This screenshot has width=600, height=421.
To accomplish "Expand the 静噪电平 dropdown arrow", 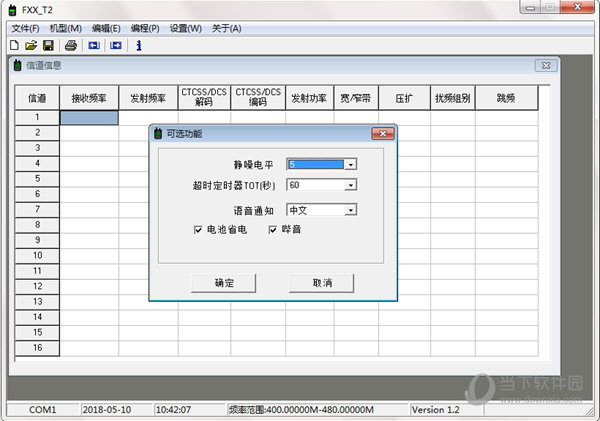I will pos(351,165).
